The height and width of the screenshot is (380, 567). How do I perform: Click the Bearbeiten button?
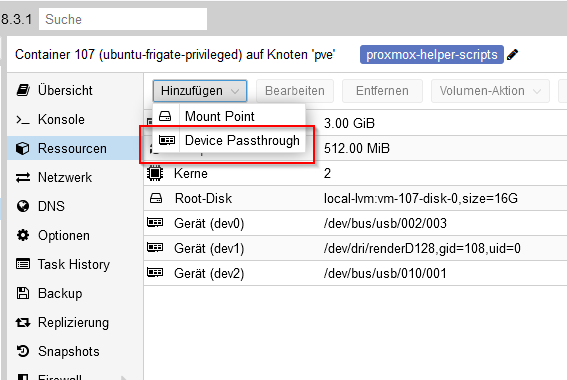pos(295,91)
